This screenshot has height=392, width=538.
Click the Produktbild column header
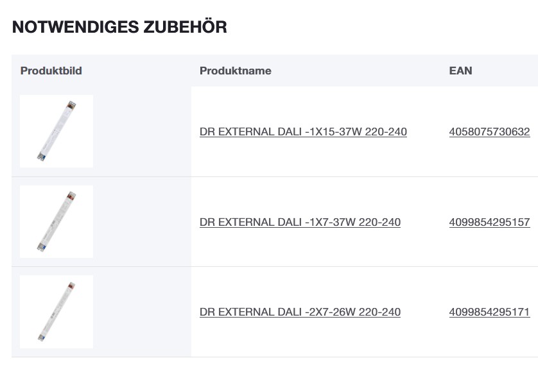click(51, 71)
